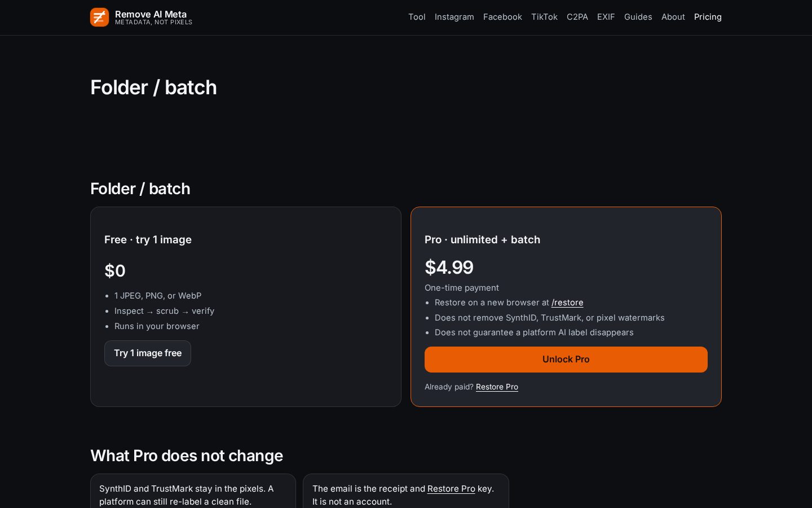Open Restore Pro link beside Already paid
The image size is (812, 508).
coord(497,387)
